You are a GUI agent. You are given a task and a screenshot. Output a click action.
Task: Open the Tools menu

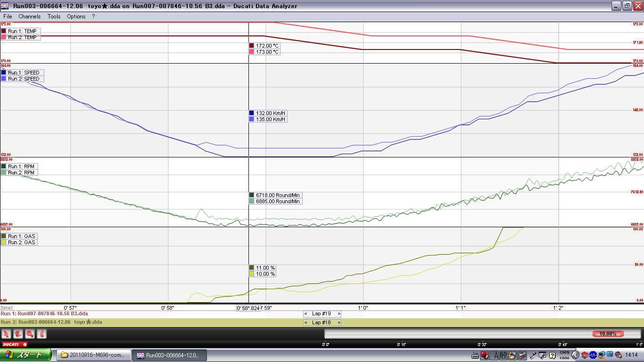coord(54,16)
